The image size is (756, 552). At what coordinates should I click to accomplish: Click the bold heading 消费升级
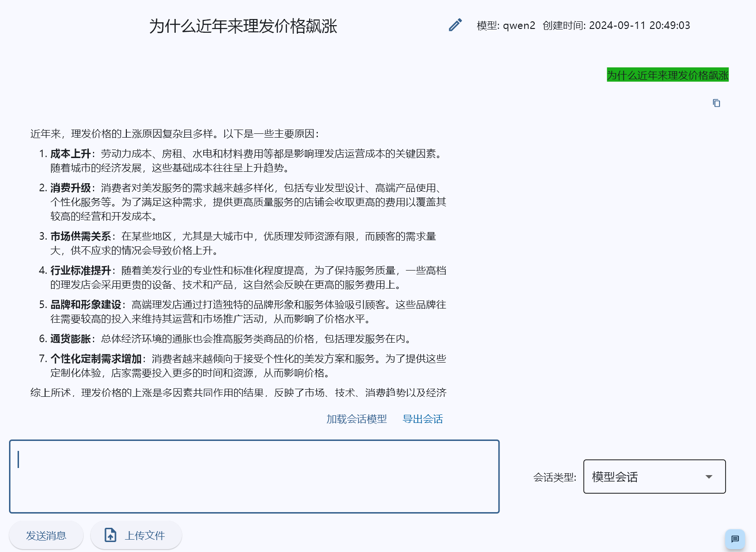tap(70, 188)
